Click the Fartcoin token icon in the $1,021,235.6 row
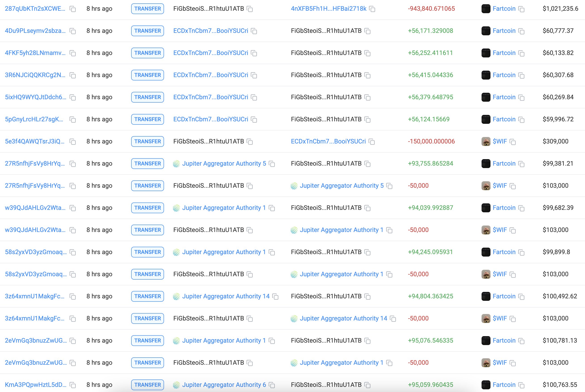585x392 pixels. click(x=486, y=9)
